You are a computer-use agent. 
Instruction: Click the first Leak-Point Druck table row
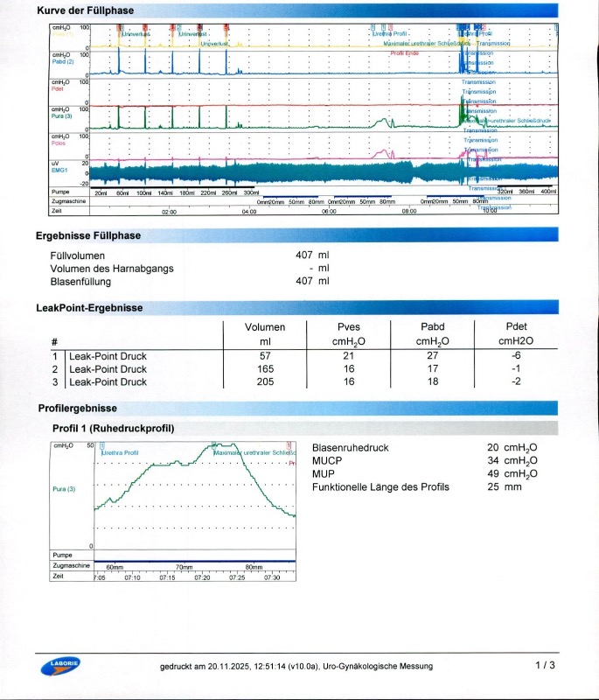click(108, 355)
